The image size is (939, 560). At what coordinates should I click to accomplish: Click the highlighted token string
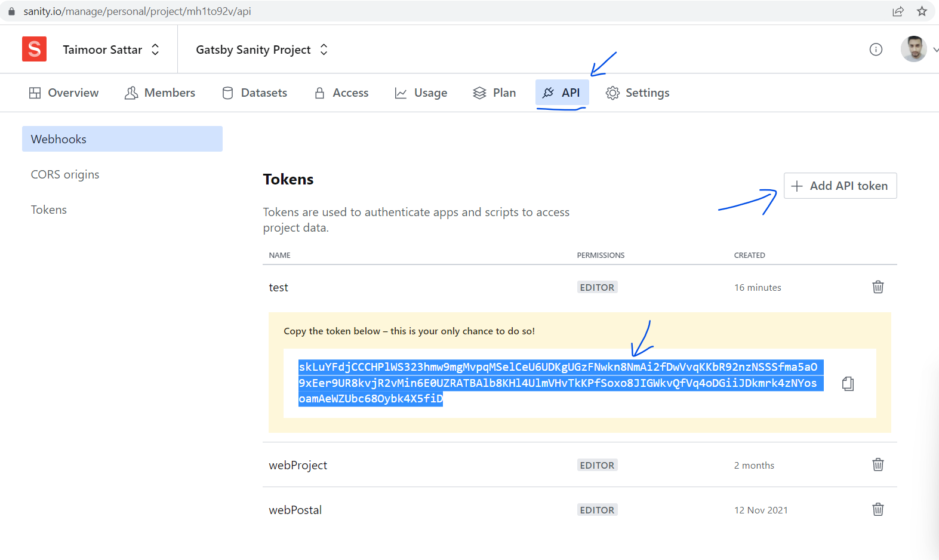click(561, 383)
